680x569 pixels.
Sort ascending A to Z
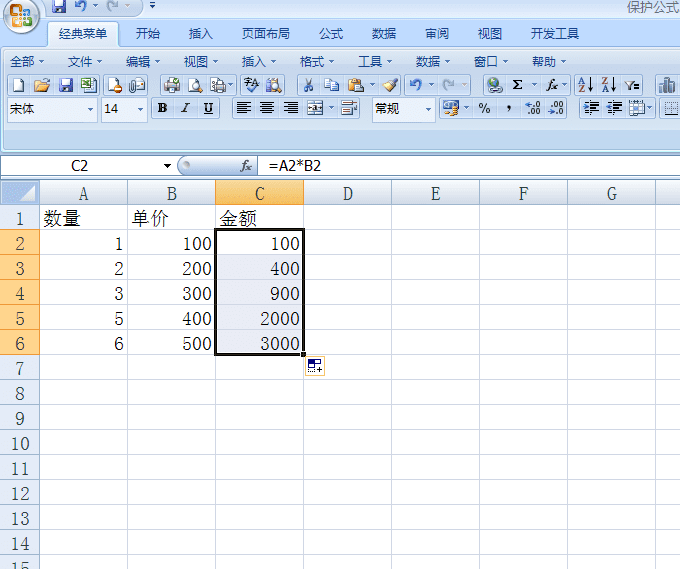click(x=586, y=85)
